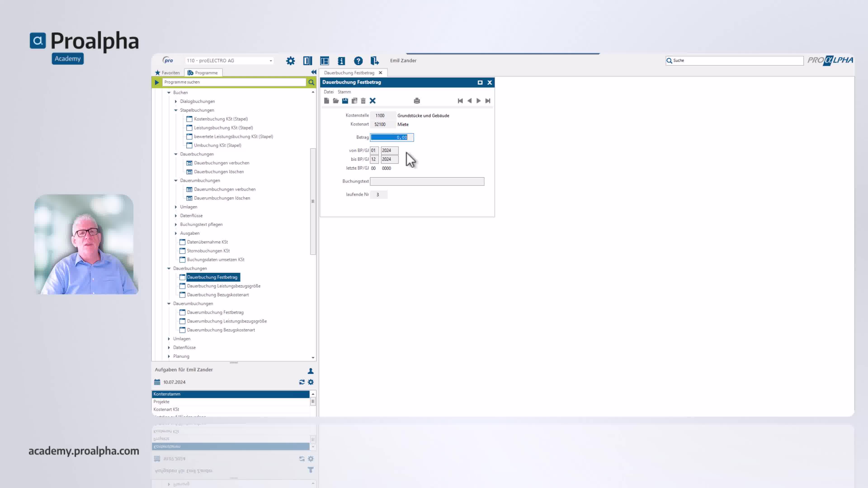Open the company dropdown 110 - proELECTRO AG
This screenshot has width=868, height=488.
tap(229, 61)
